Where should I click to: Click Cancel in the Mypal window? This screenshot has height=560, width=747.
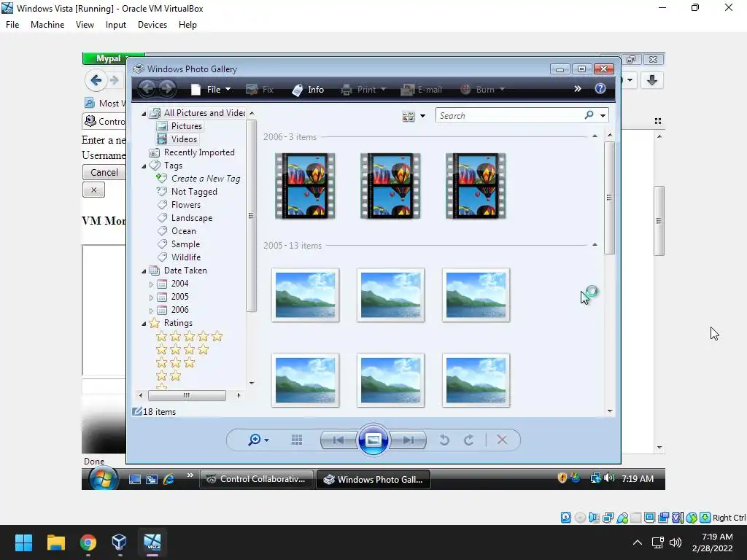pos(104,172)
